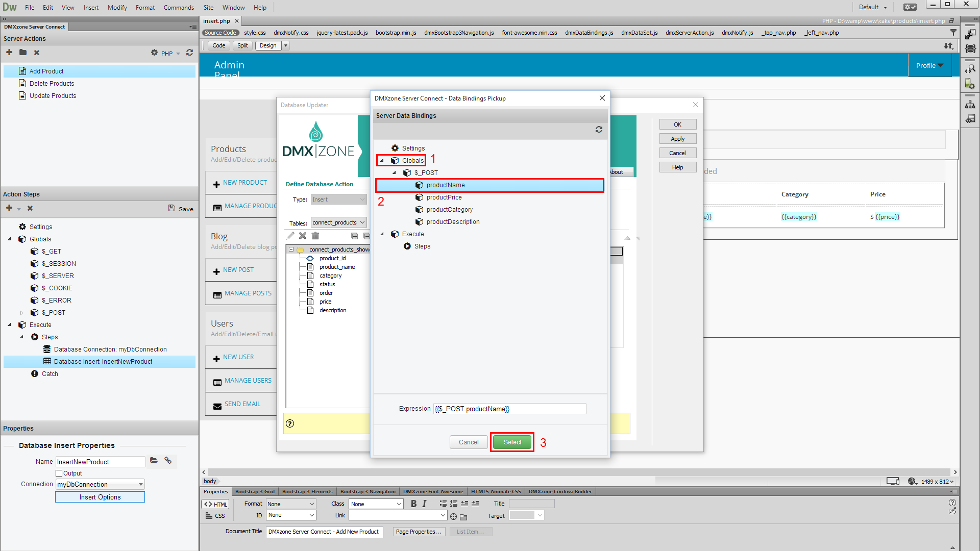Click the Name field InsertNewProduct
This screenshot has height=551, width=980.
(x=100, y=462)
